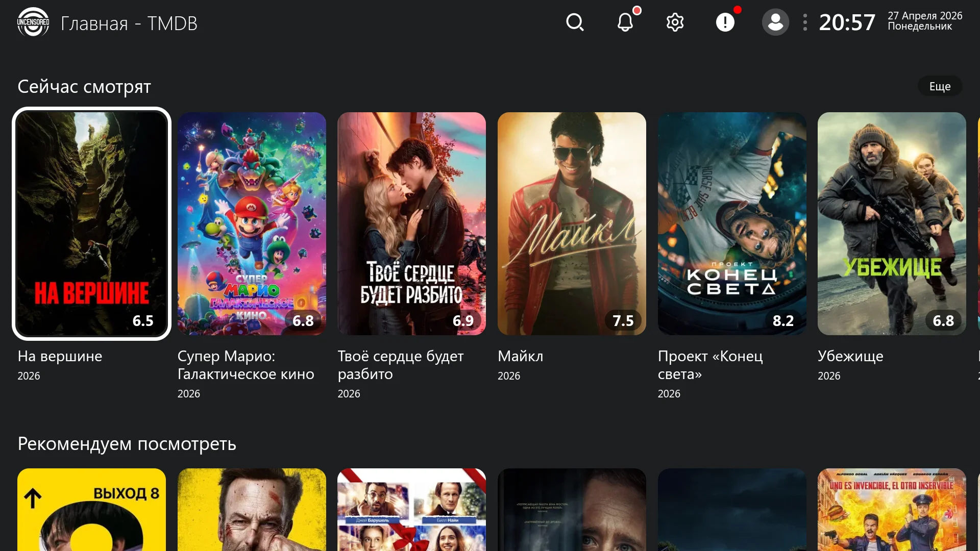Click title Твоё сердце будет разбито
Screen dimensions: 980x551
[x=401, y=365]
